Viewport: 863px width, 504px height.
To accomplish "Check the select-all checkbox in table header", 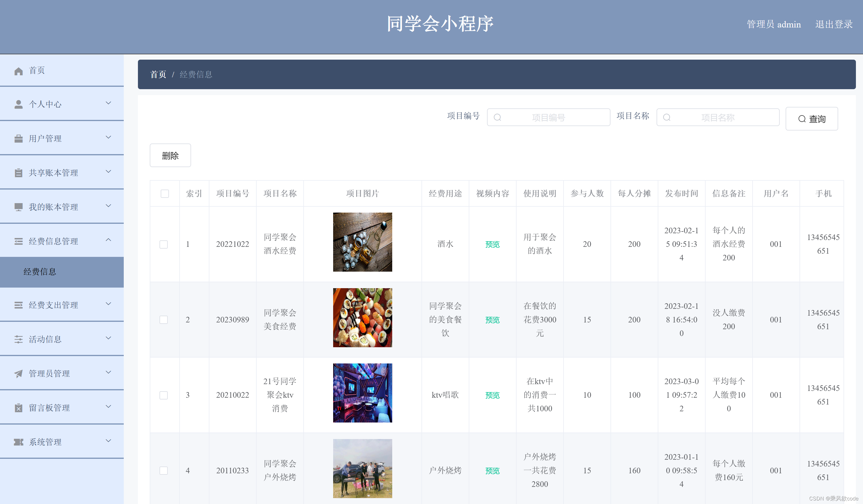I will click(165, 193).
